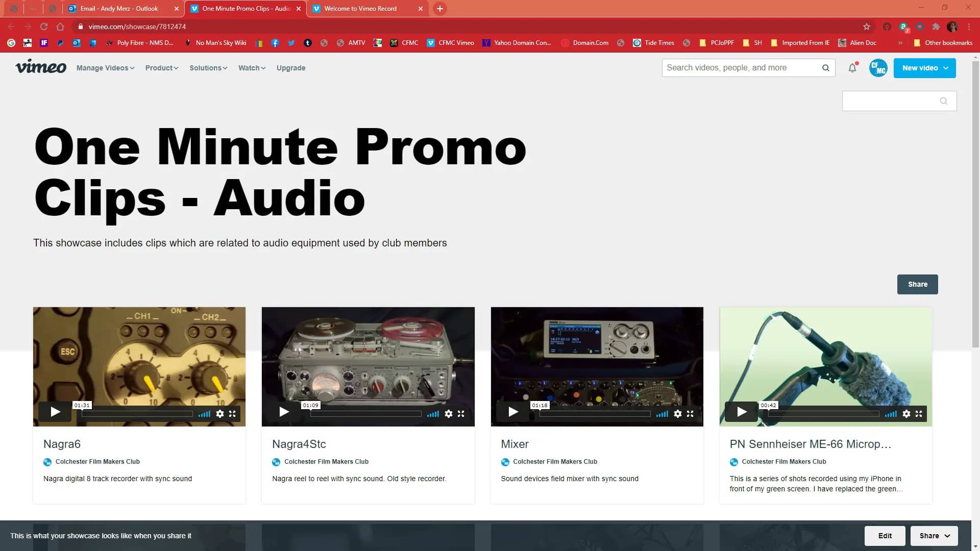Click the browser address bar URL
This screenshot has width=980, height=551.
137,27
